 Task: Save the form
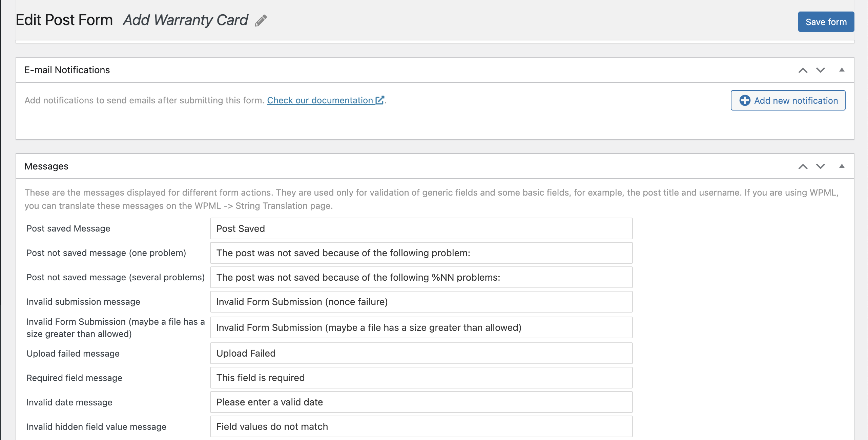click(x=826, y=22)
